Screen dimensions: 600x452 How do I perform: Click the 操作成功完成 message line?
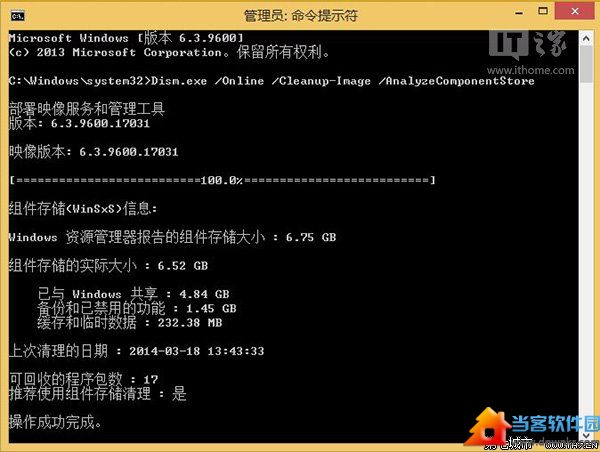(55, 422)
